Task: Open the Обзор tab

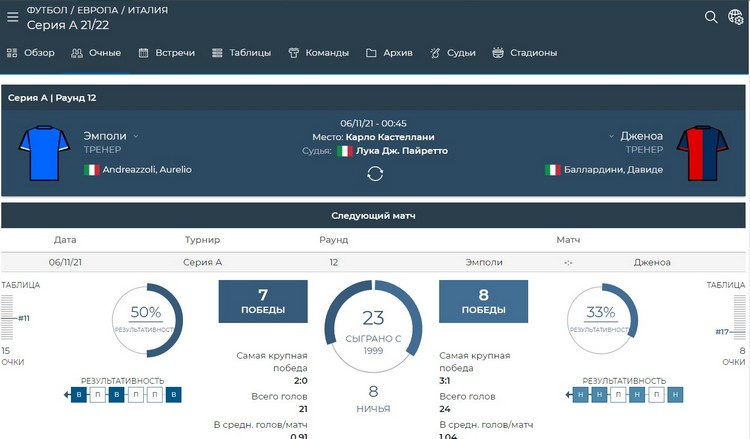Action: pyautogui.click(x=31, y=53)
